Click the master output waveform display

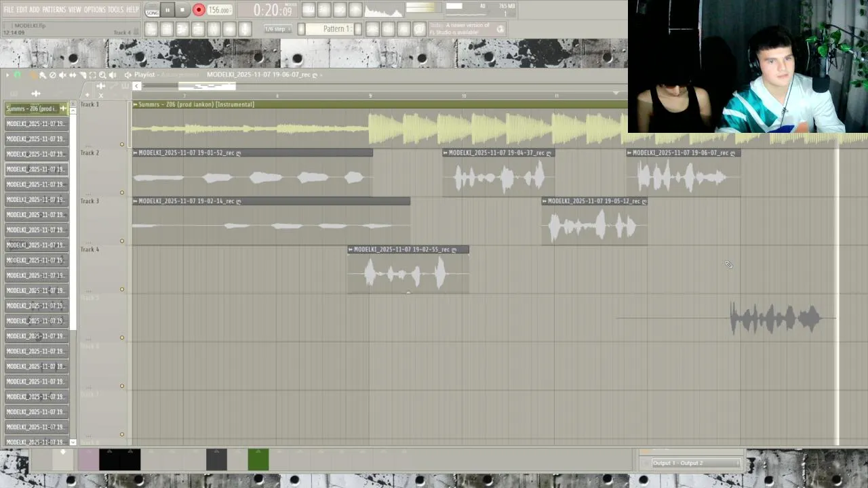click(384, 10)
